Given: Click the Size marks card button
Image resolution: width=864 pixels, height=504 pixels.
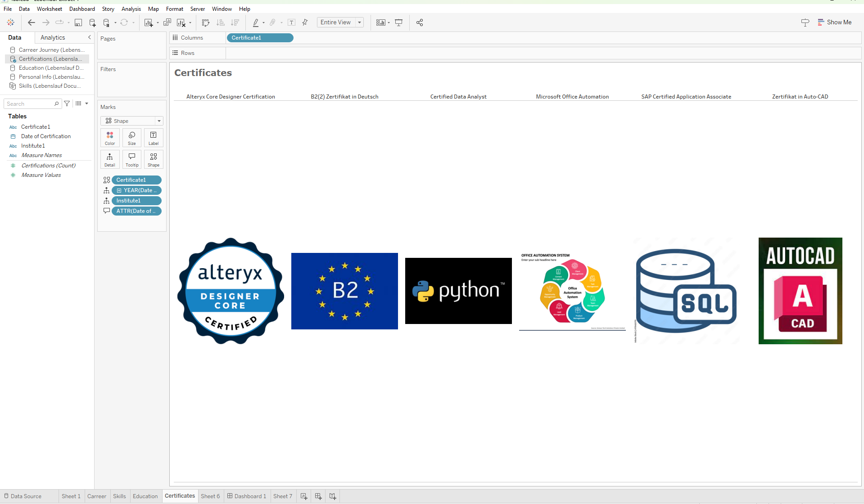Looking at the screenshot, I should pos(132,138).
